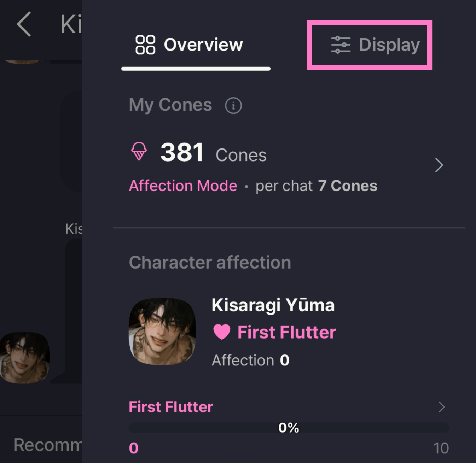Open Kisaragi Yūma's avatar in panel

coord(162,332)
